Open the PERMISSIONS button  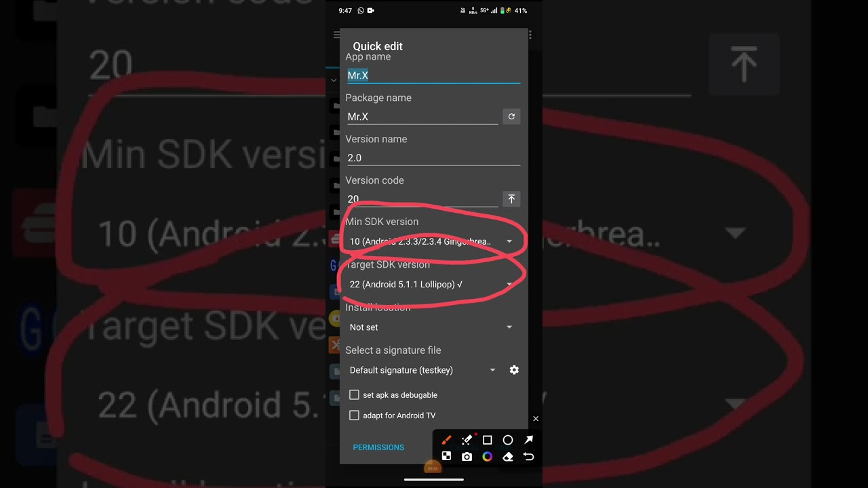pyautogui.click(x=378, y=447)
